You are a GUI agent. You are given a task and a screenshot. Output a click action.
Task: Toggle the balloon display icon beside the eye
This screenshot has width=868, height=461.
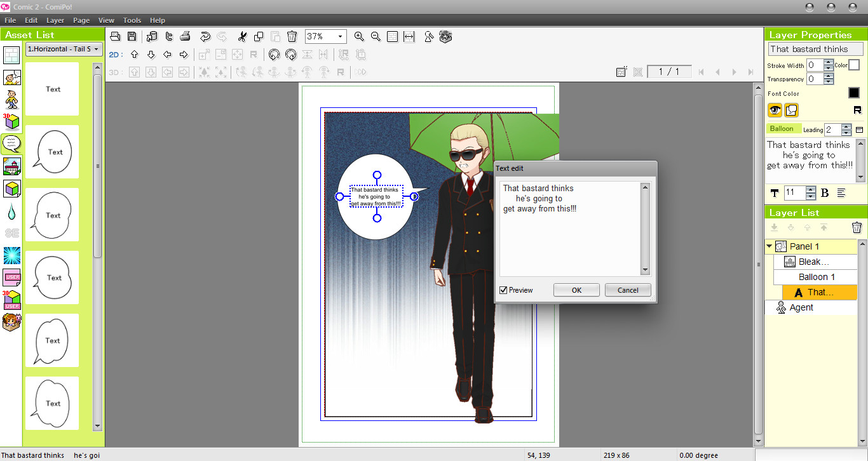point(791,110)
